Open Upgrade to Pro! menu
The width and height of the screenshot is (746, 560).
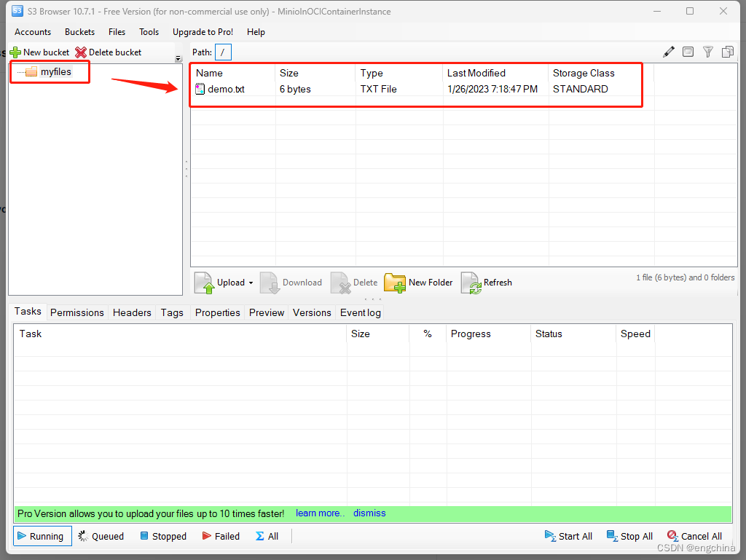coord(203,32)
